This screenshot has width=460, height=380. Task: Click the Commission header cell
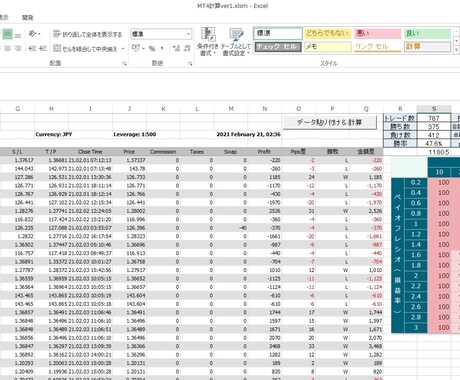point(163,152)
